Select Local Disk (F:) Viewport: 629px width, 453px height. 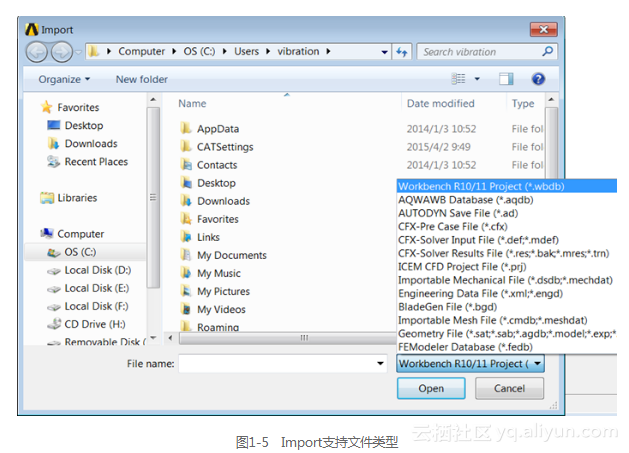pyautogui.click(x=96, y=306)
